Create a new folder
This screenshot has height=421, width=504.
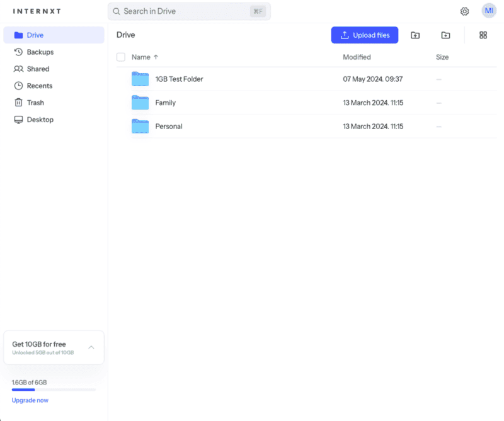[x=445, y=35]
